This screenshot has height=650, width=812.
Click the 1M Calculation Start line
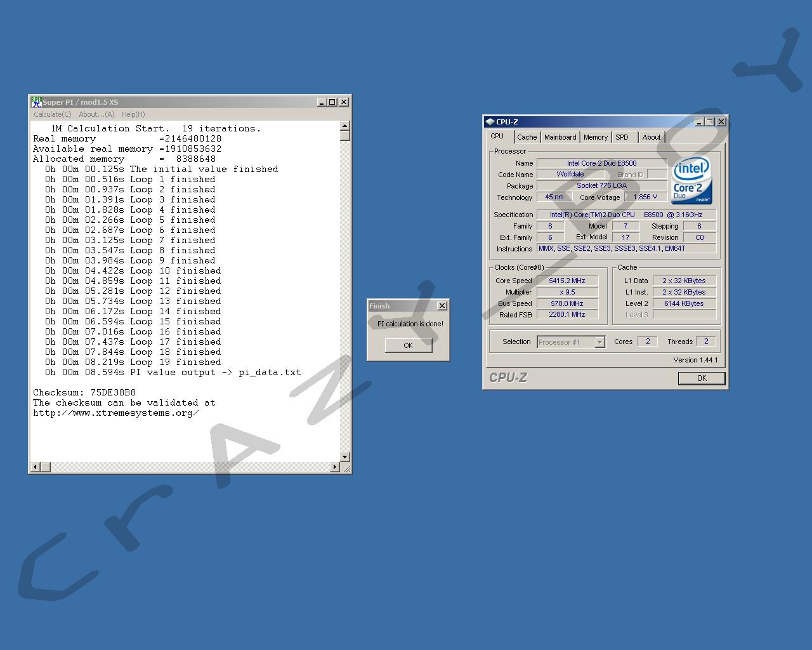[155, 128]
